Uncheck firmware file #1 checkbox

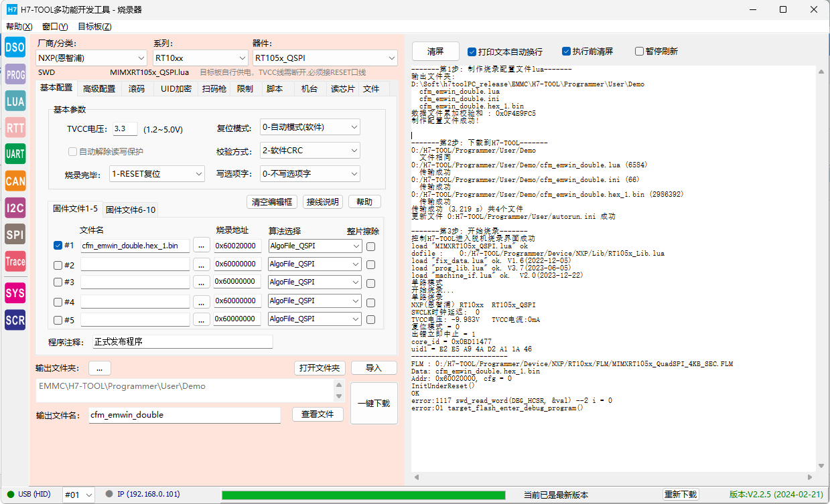[58, 246]
